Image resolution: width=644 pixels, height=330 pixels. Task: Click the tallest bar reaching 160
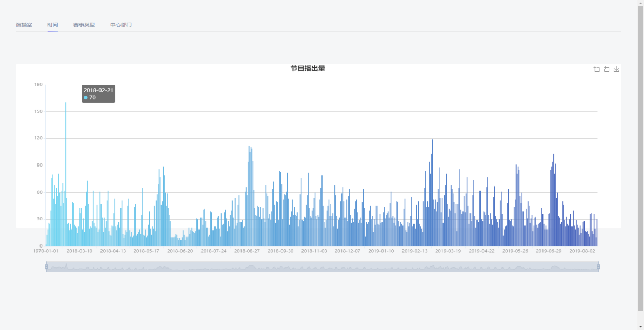point(66,174)
